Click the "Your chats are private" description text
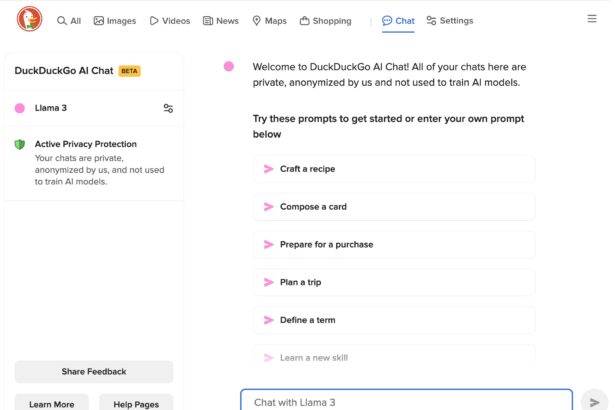 100,170
